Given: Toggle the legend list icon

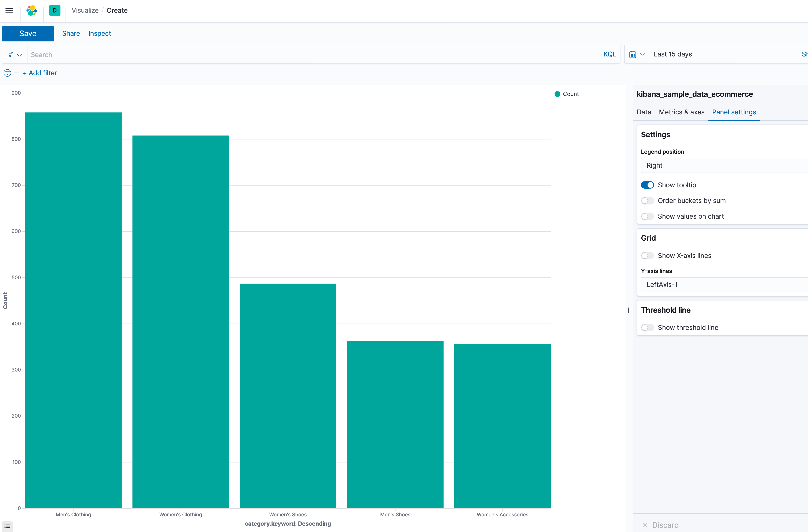Looking at the screenshot, I should [x=7, y=527].
